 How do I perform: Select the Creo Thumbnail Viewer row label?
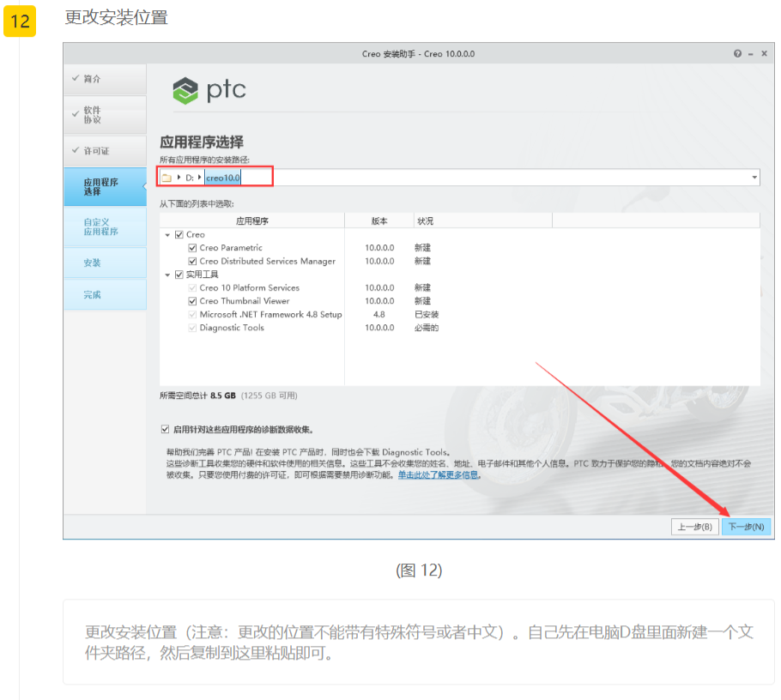tap(244, 301)
